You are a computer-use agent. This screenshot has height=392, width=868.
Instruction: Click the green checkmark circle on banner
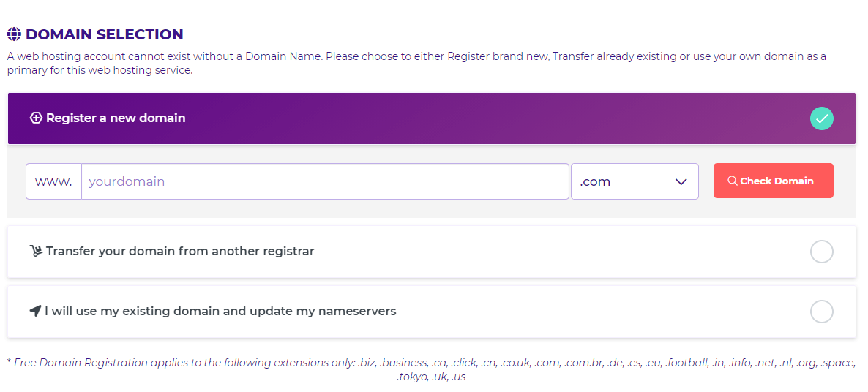click(821, 118)
